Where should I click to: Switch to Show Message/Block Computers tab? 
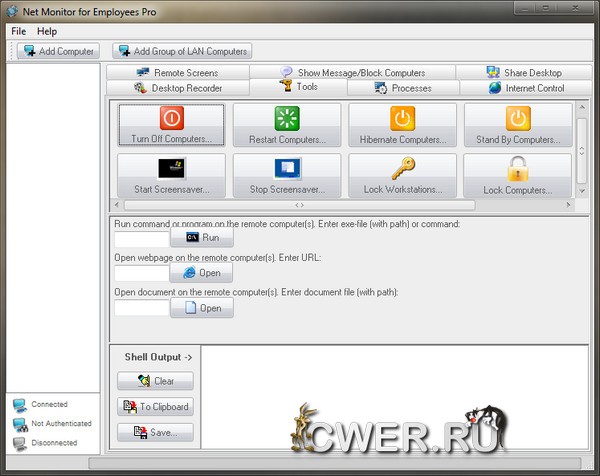click(x=352, y=72)
